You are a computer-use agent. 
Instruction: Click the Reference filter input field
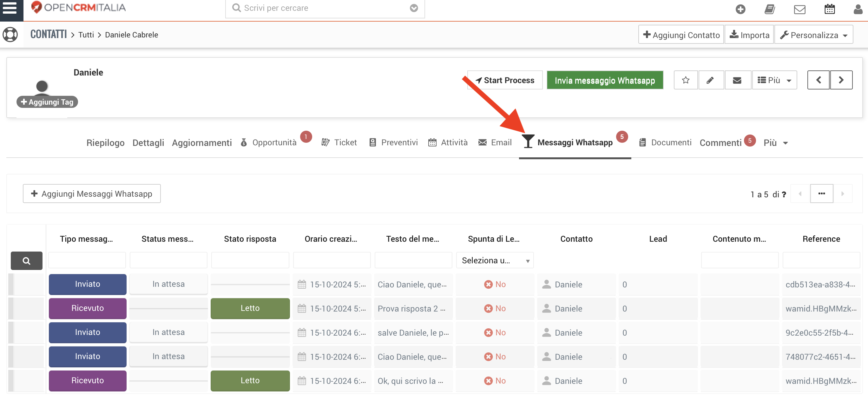click(821, 260)
